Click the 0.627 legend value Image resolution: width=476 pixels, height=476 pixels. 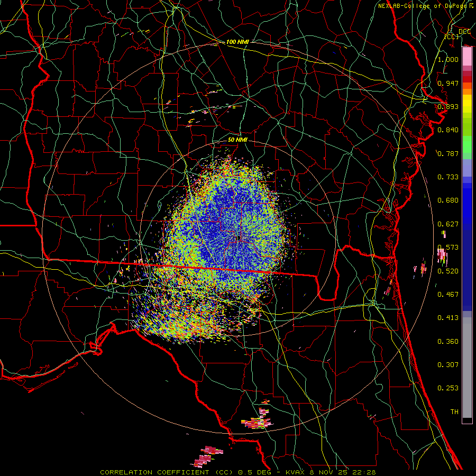(448, 224)
